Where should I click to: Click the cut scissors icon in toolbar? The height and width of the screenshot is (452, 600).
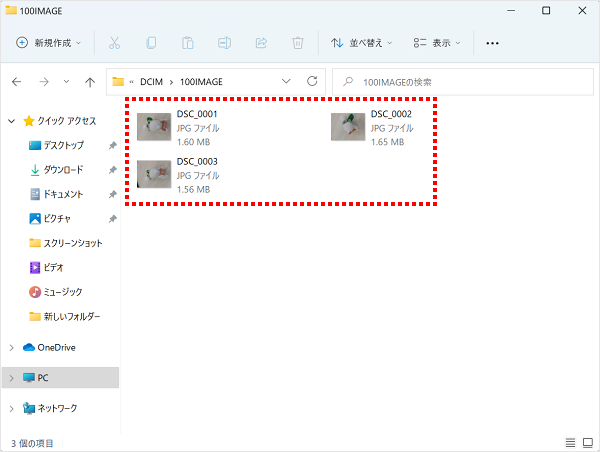point(114,43)
